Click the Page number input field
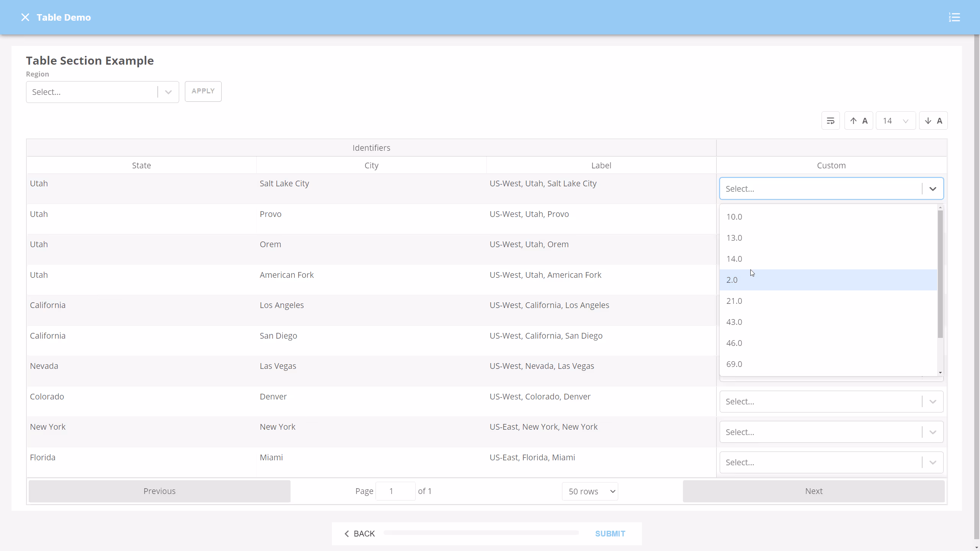980x551 pixels. 395,491
